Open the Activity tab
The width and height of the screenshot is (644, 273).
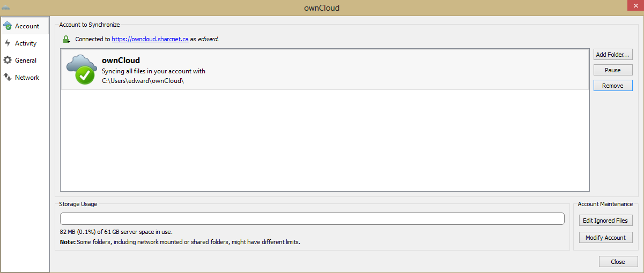tap(26, 43)
